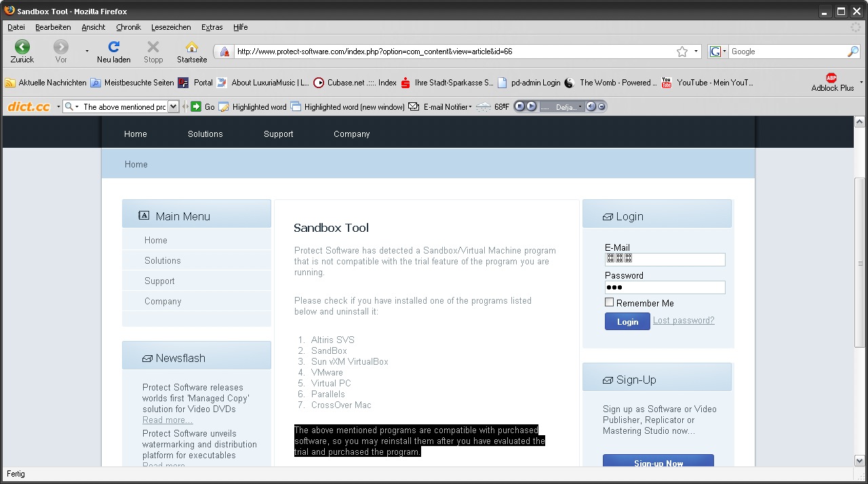
Task: Follow the Lost password? link
Action: [684, 321]
